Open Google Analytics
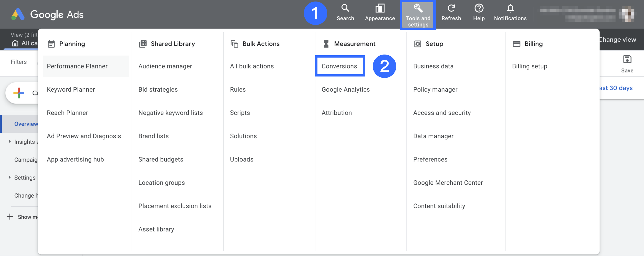Image resolution: width=644 pixels, height=256 pixels. click(345, 89)
